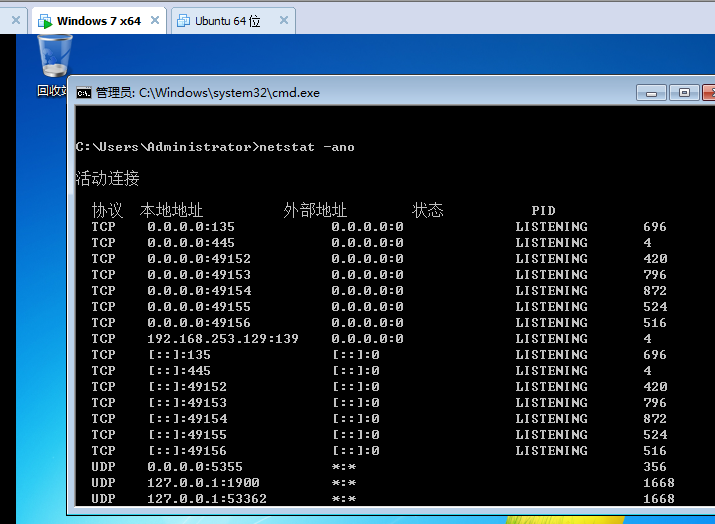
Task: Click PID 1668 on the 1900 row
Action: [x=659, y=483]
